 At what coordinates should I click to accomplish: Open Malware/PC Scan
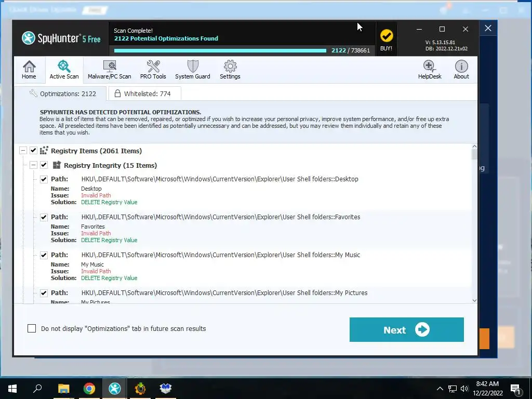[x=109, y=70]
